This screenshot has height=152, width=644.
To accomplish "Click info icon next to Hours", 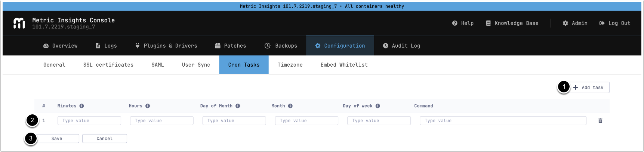I will pos(148,106).
